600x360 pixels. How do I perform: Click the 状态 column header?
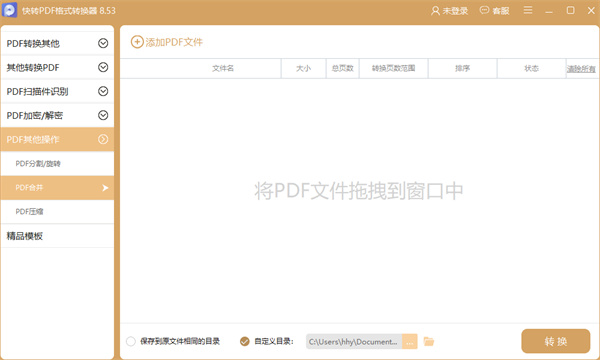(531, 68)
